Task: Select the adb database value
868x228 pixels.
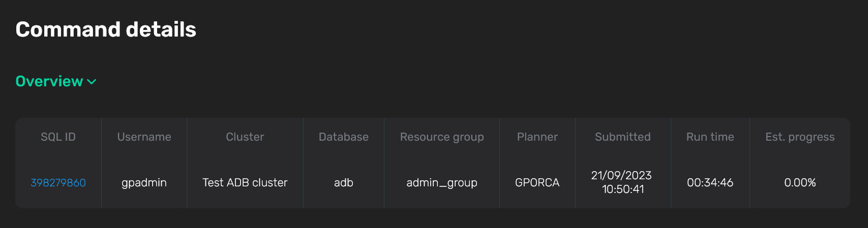Action: 343,183
